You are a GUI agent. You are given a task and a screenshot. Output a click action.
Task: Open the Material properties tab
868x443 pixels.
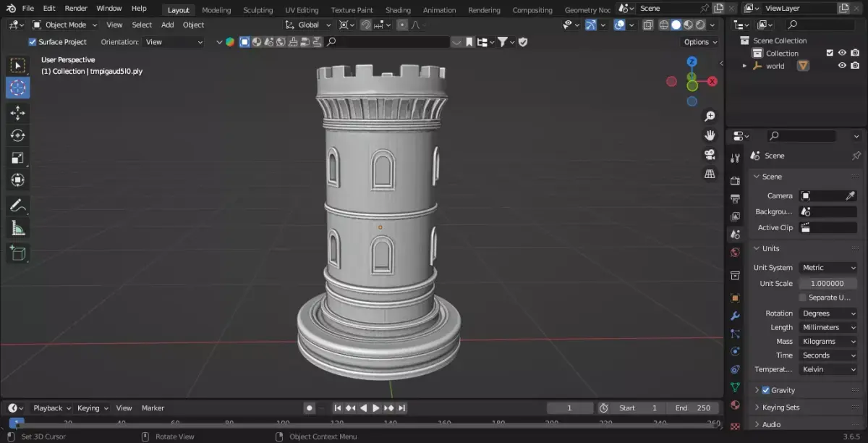[735, 405]
